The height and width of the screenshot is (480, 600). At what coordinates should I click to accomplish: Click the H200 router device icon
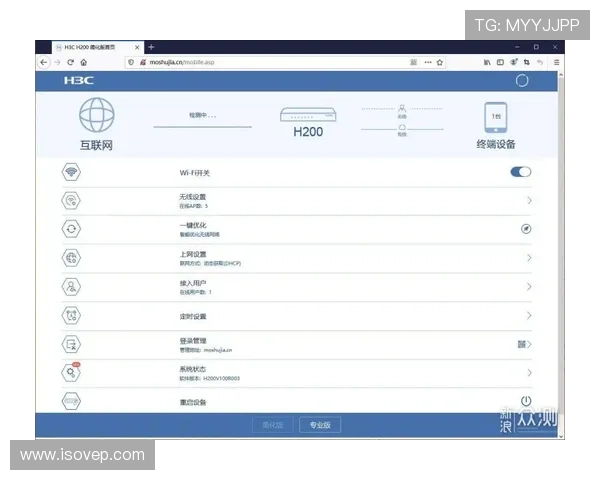(x=308, y=115)
